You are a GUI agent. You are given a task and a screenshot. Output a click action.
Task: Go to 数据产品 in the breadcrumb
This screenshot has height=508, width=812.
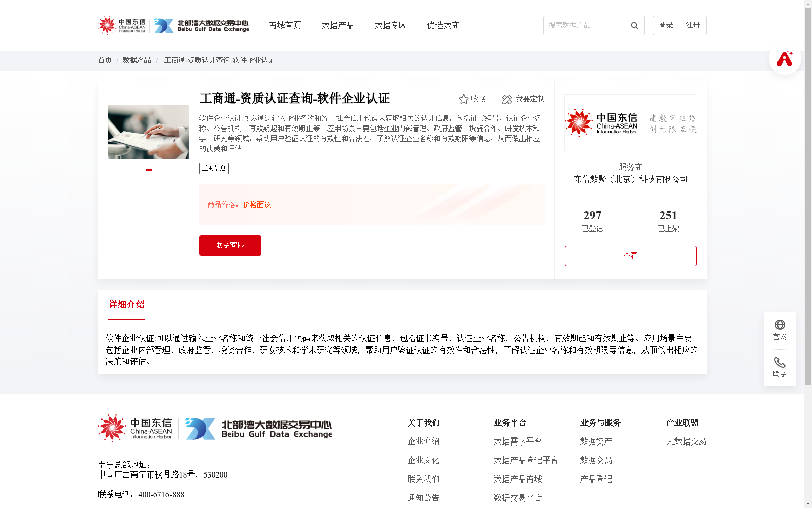click(x=137, y=60)
